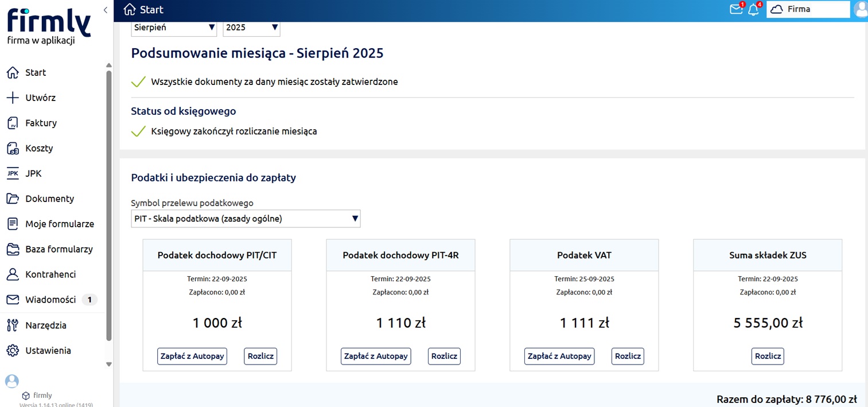Open the notifications bell icon
Image resolution: width=868 pixels, height=407 pixels.
coord(753,9)
